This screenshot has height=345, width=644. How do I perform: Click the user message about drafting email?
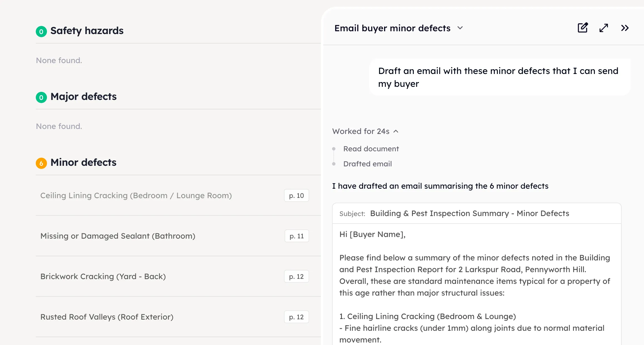click(500, 77)
